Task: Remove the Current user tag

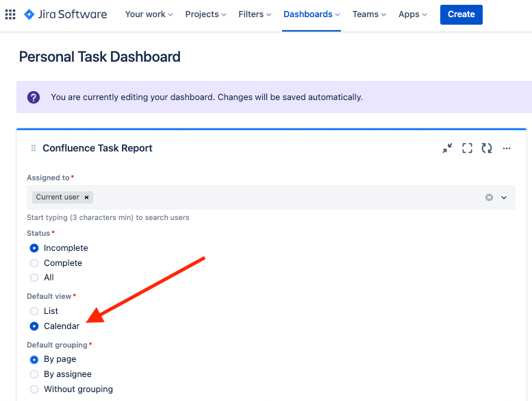Action: coord(87,197)
